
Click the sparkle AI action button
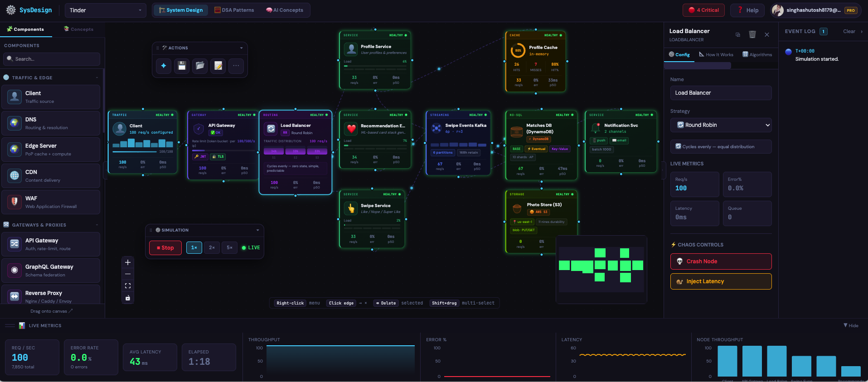[x=164, y=66]
